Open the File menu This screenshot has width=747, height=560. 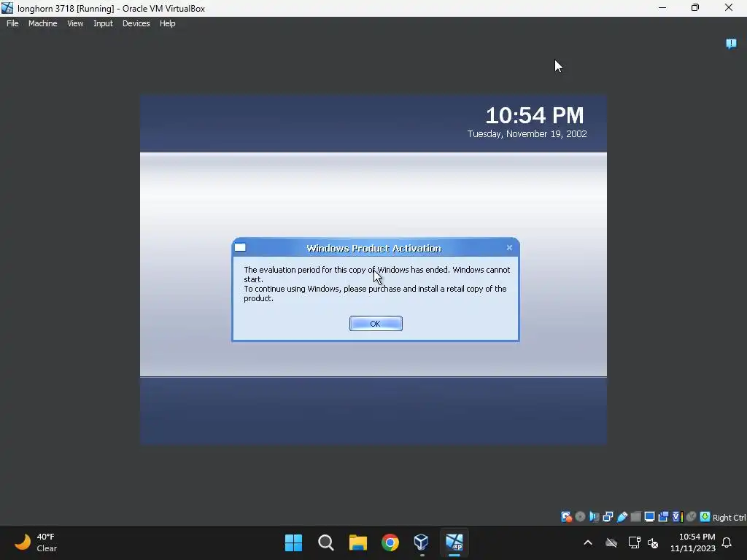click(x=12, y=23)
